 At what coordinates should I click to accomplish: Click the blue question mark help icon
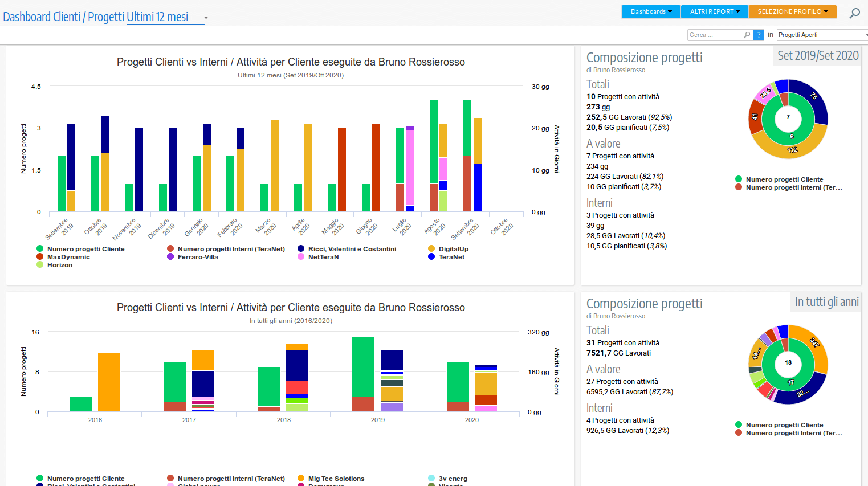tap(759, 35)
